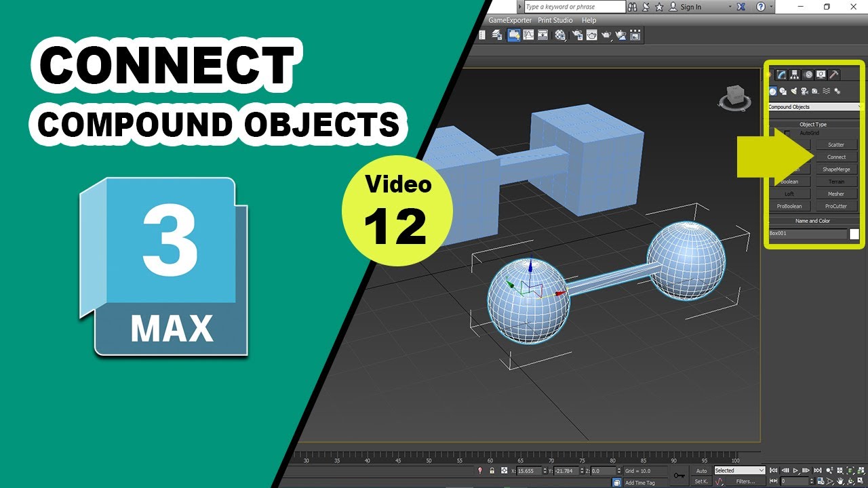The height and width of the screenshot is (488, 868).
Task: Open the Schematic View icon
Action: point(542,35)
